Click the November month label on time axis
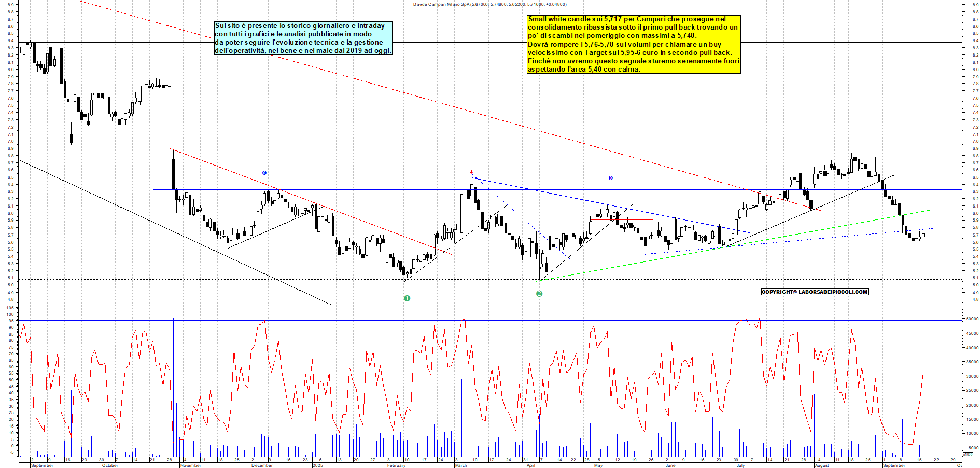 pos(190,465)
